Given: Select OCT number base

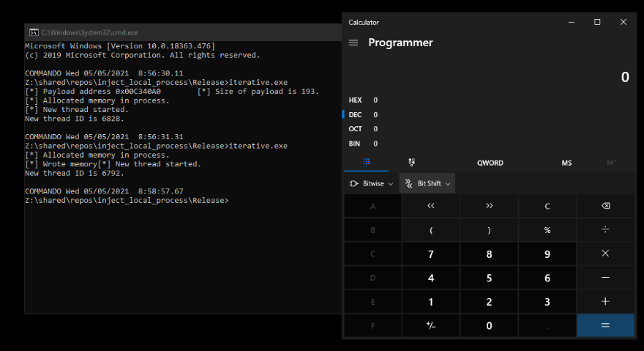Looking at the screenshot, I should 356,129.
